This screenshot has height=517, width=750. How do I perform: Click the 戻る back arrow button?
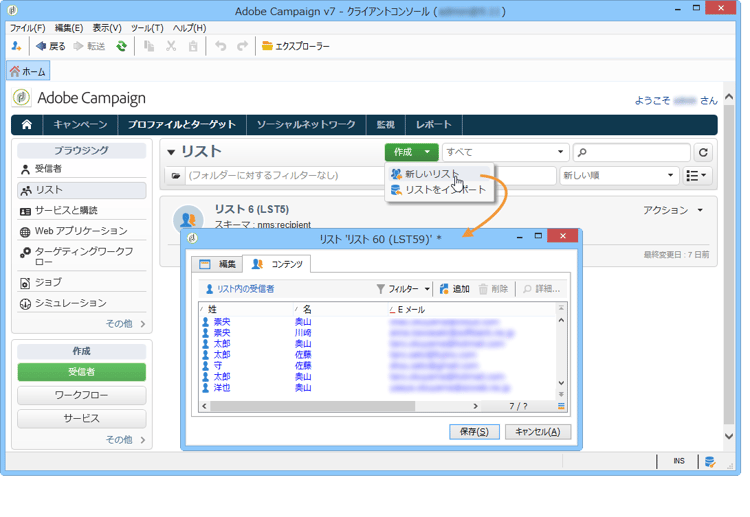(51, 46)
